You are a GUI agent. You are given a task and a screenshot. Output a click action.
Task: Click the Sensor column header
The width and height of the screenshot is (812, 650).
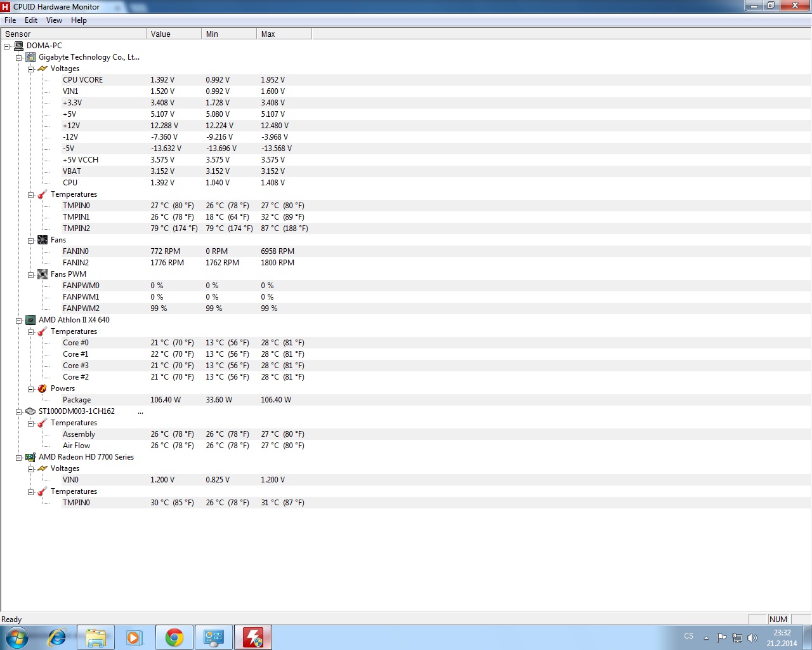click(x=74, y=34)
